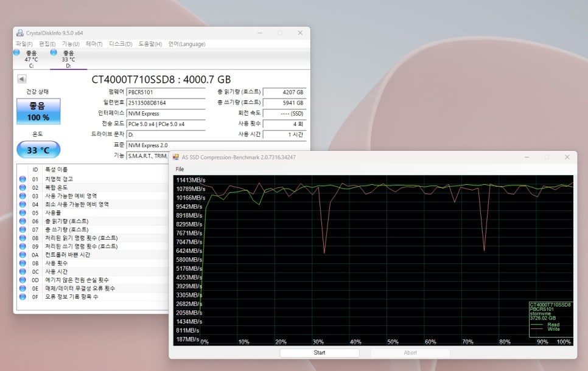Click status icon for row 07 총 쓰기량 (호스트)
Image resolution: width=588 pixels, height=371 pixels.
(23, 229)
